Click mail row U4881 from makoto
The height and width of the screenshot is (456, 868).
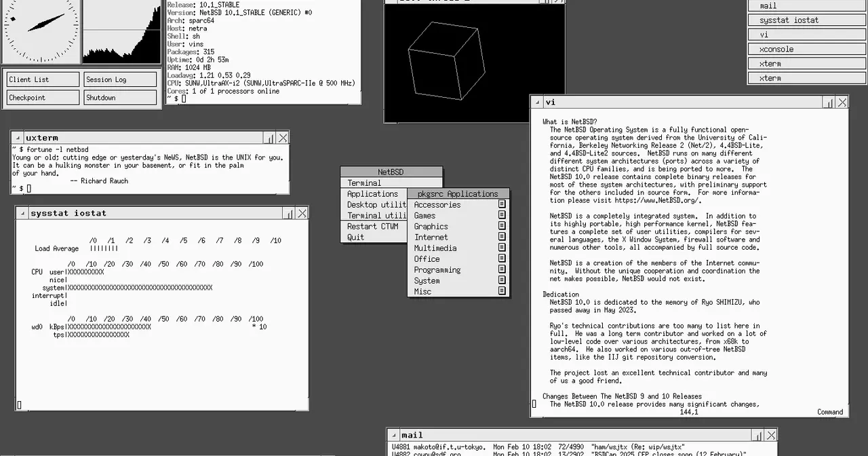pos(538,446)
